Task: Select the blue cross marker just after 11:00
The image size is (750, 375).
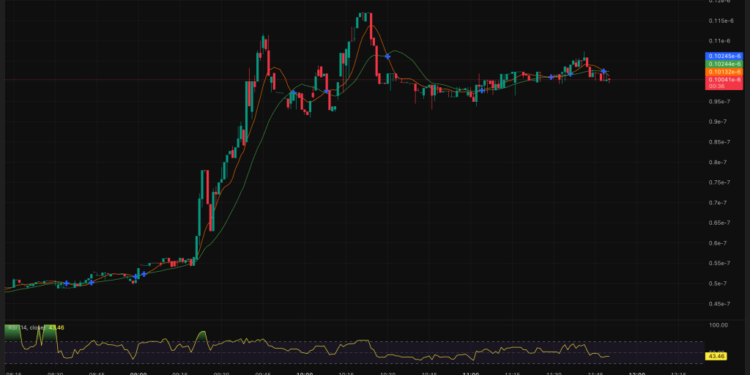Action: (482, 90)
